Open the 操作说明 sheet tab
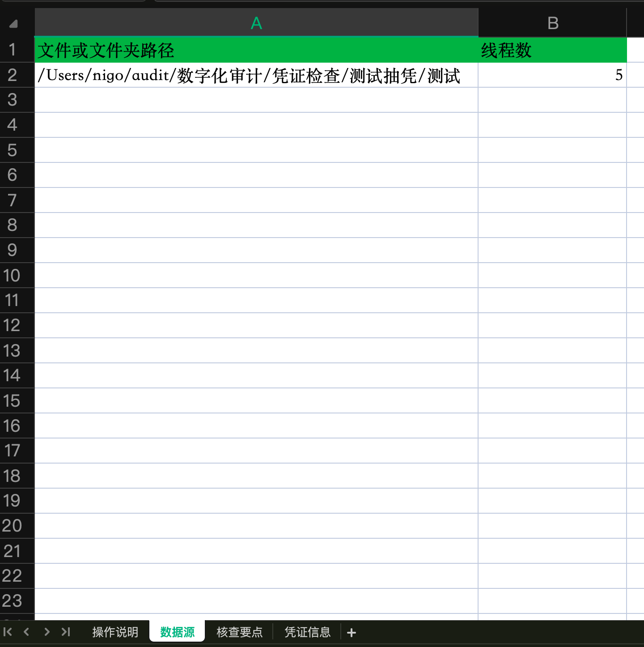Screen dimensions: 644x647 tap(115, 632)
